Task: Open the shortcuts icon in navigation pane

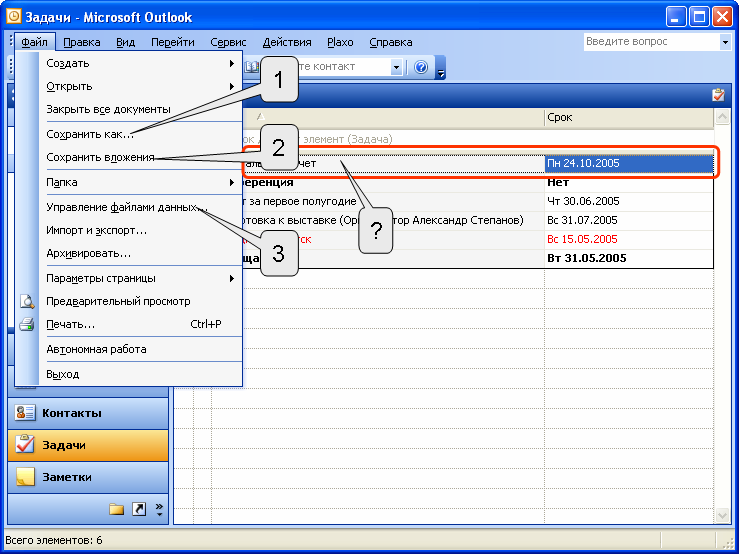Action: pos(139,509)
